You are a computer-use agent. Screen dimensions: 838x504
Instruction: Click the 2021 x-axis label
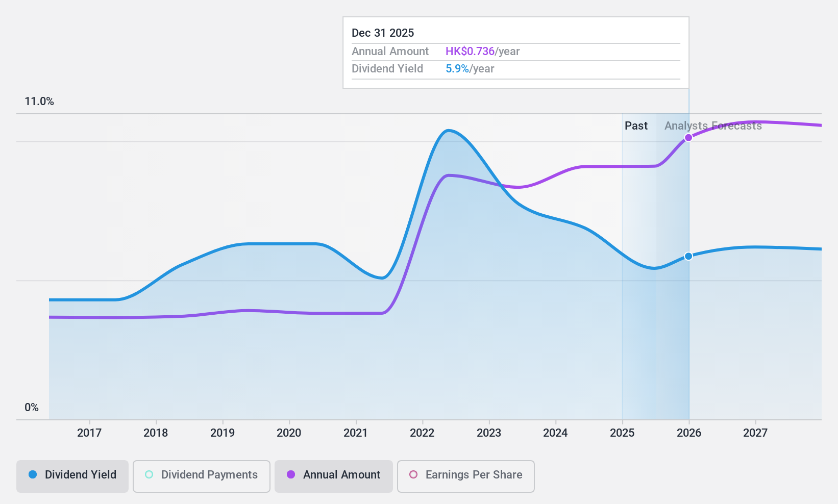356,433
